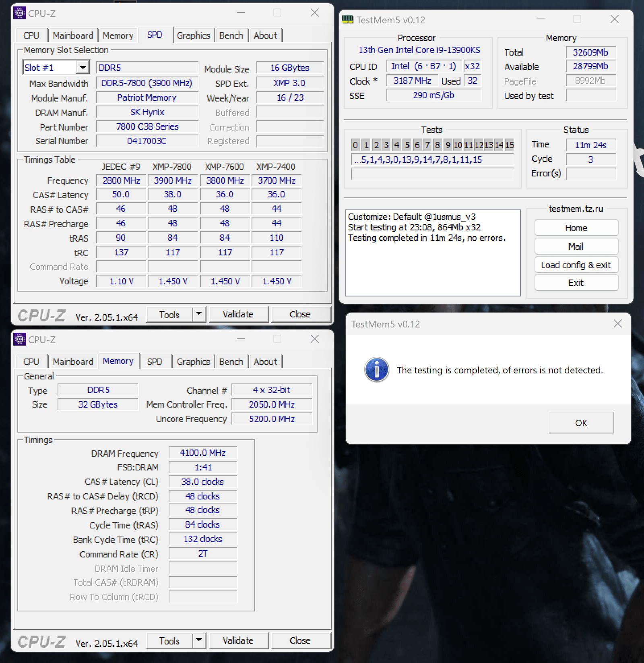Click the Total memory value 32609Mb in TestMem5
The width and height of the screenshot is (644, 663).
point(590,52)
